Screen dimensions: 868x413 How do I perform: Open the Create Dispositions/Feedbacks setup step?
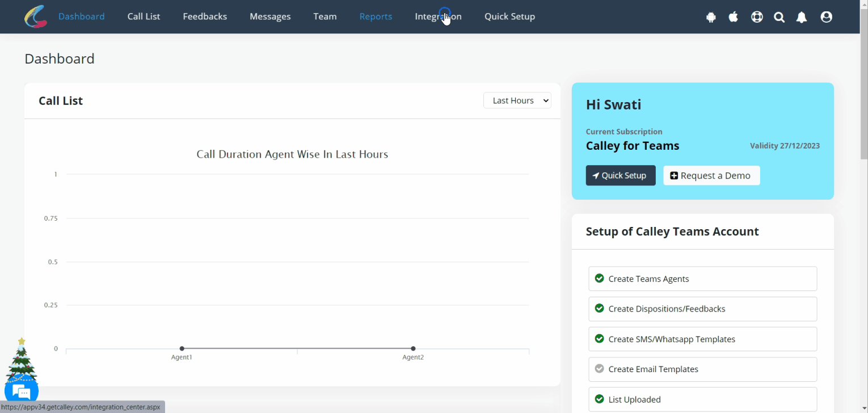pyautogui.click(x=703, y=309)
